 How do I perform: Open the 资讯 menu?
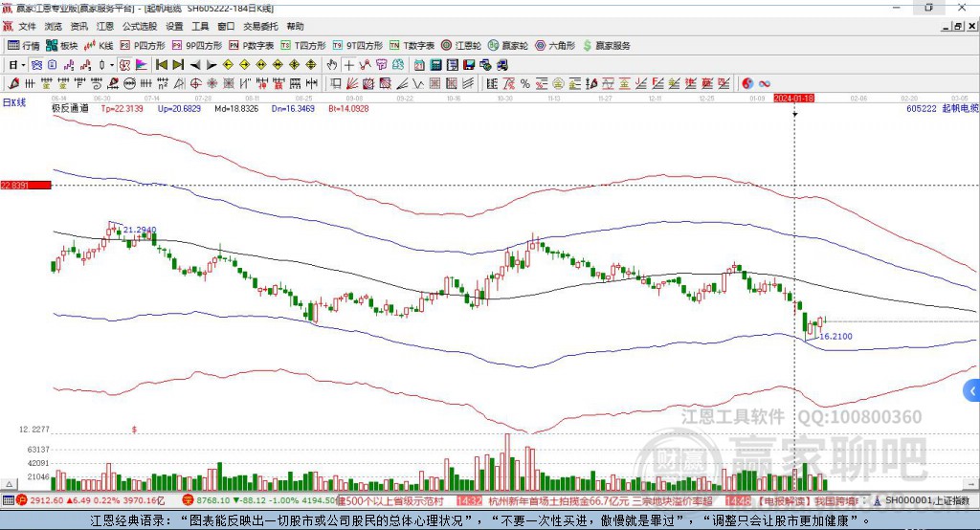(x=78, y=26)
